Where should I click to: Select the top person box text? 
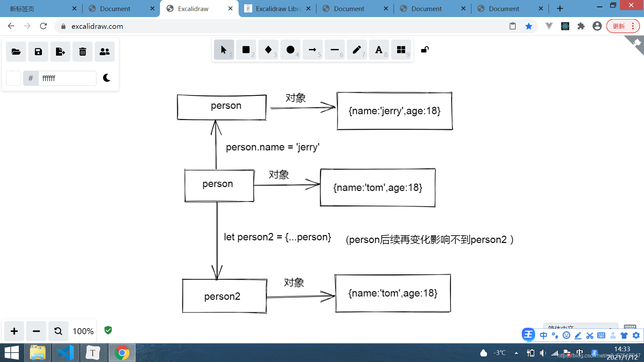(x=226, y=106)
